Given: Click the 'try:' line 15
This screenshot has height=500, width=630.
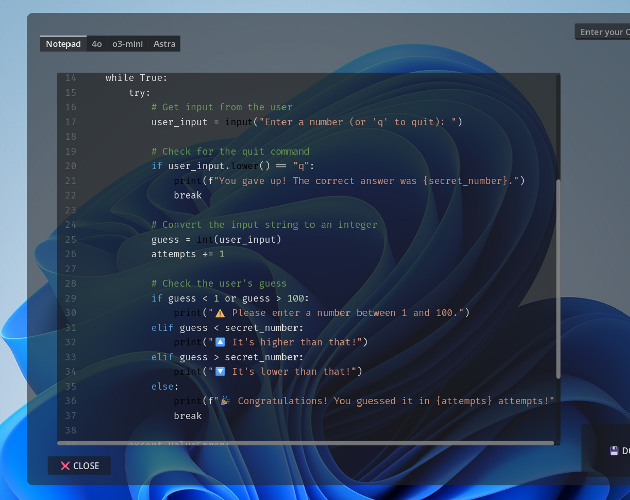Looking at the screenshot, I should click(x=139, y=93).
